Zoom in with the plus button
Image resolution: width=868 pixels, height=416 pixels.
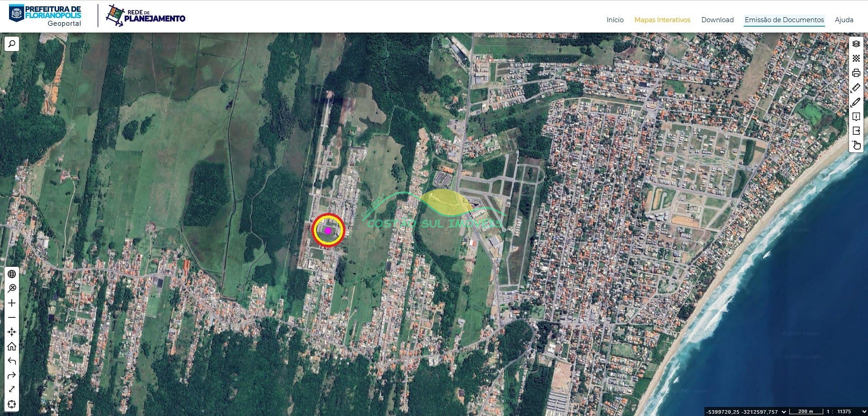pyautogui.click(x=12, y=303)
